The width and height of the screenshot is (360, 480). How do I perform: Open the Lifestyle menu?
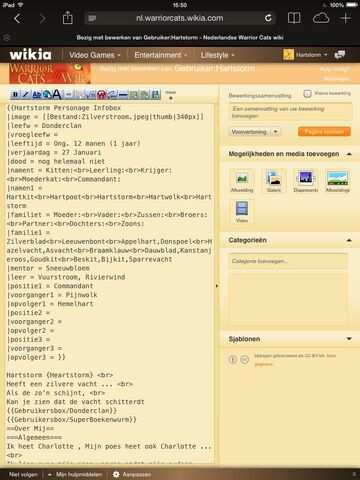(x=218, y=55)
